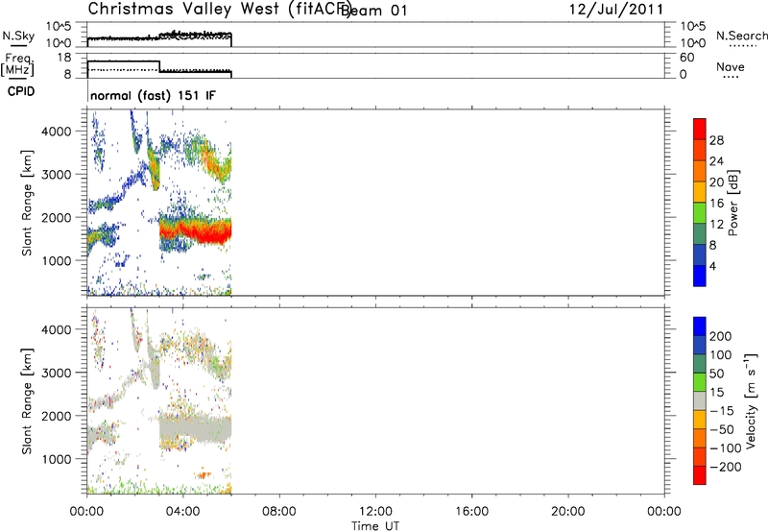Click the gray velocity band near 1700 km

point(196,428)
